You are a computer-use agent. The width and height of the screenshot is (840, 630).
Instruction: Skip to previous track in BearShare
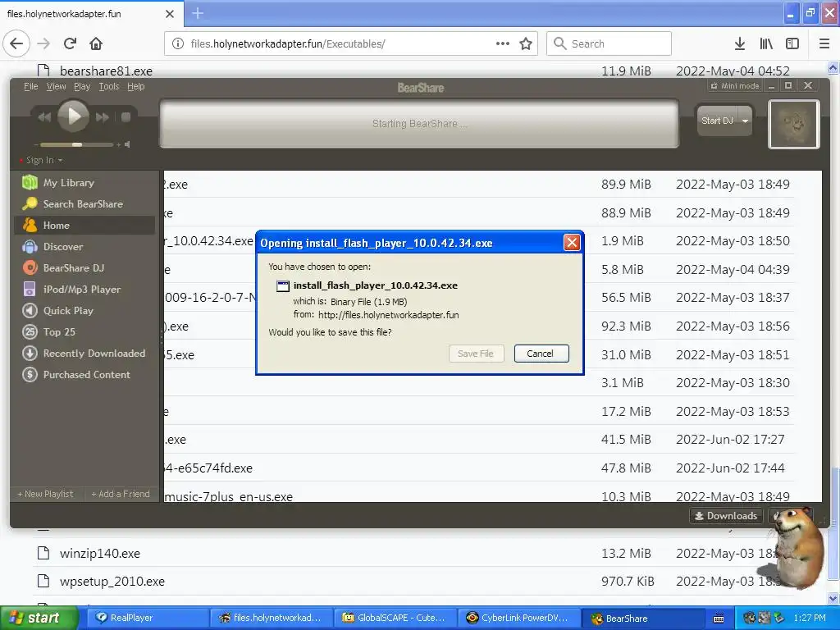tap(44, 116)
